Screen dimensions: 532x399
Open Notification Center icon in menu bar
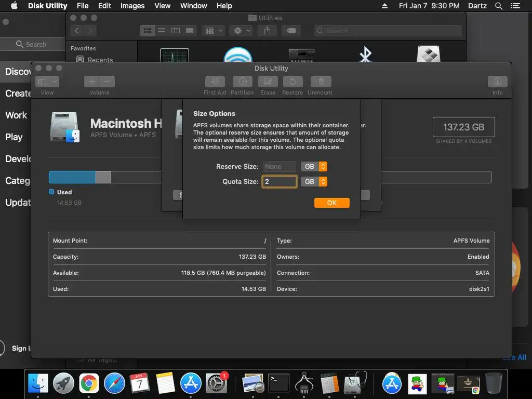coord(515,6)
